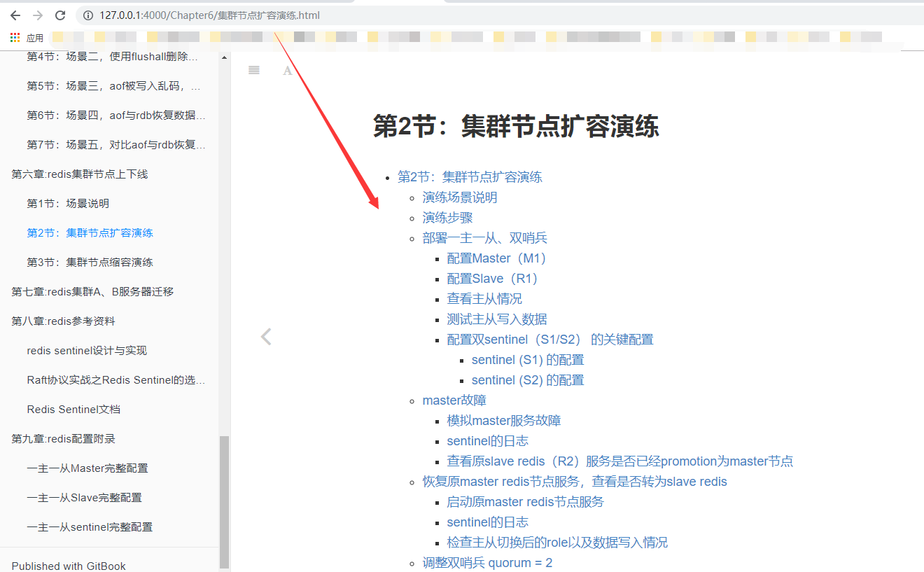Open sidebar item 第4节：场景二 flushall
This screenshot has width=924, height=572.
[112, 56]
